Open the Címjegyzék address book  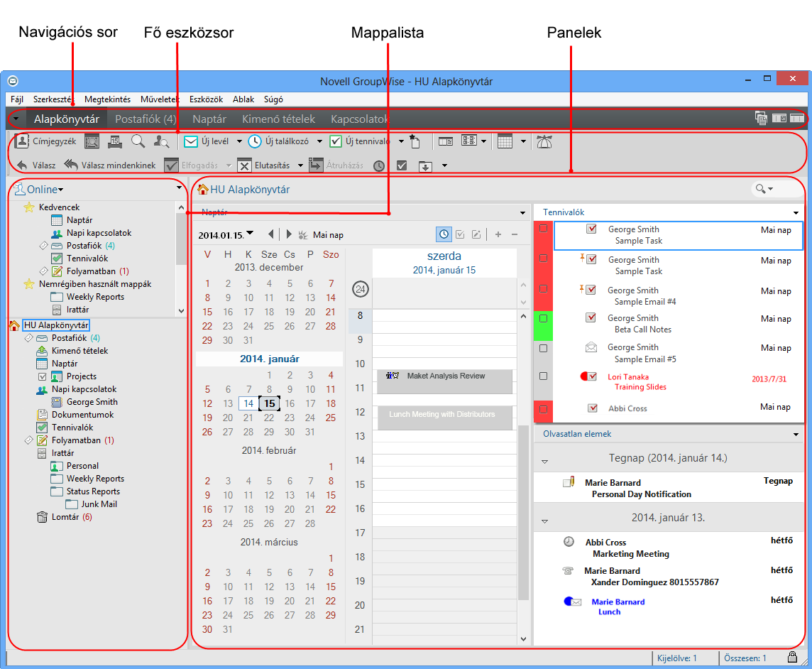click(x=45, y=141)
